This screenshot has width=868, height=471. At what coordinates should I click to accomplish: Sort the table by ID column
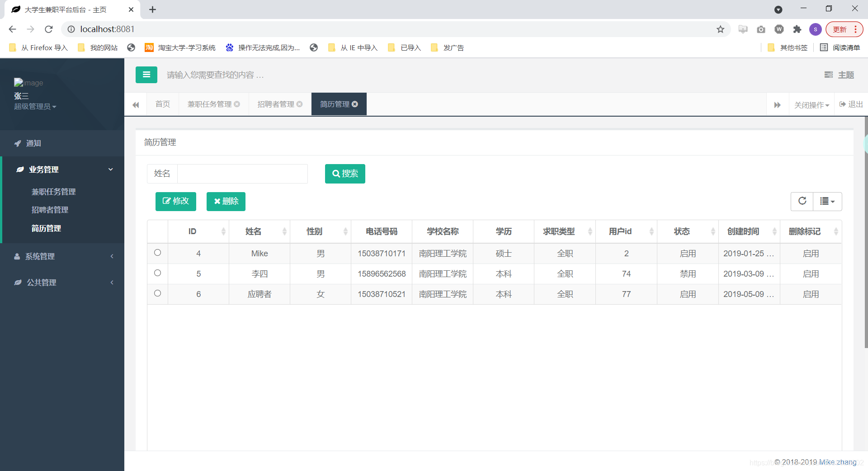[198, 231]
